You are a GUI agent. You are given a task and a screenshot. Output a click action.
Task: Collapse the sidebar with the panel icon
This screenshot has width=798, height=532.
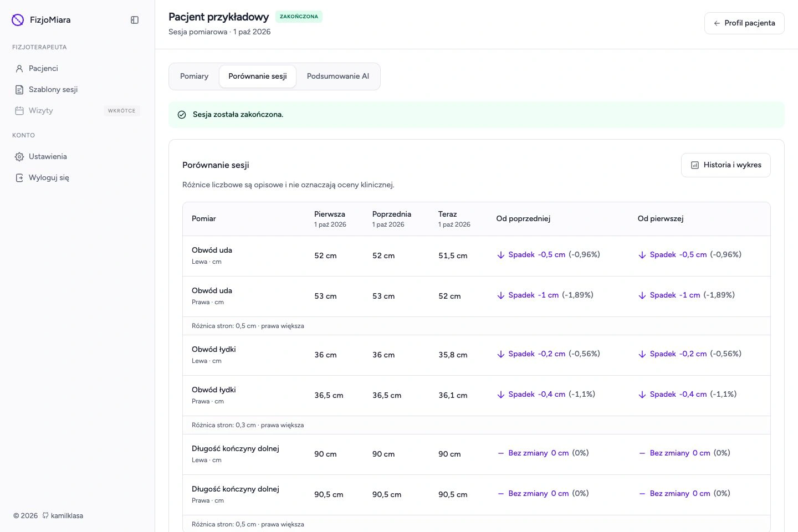coord(135,20)
